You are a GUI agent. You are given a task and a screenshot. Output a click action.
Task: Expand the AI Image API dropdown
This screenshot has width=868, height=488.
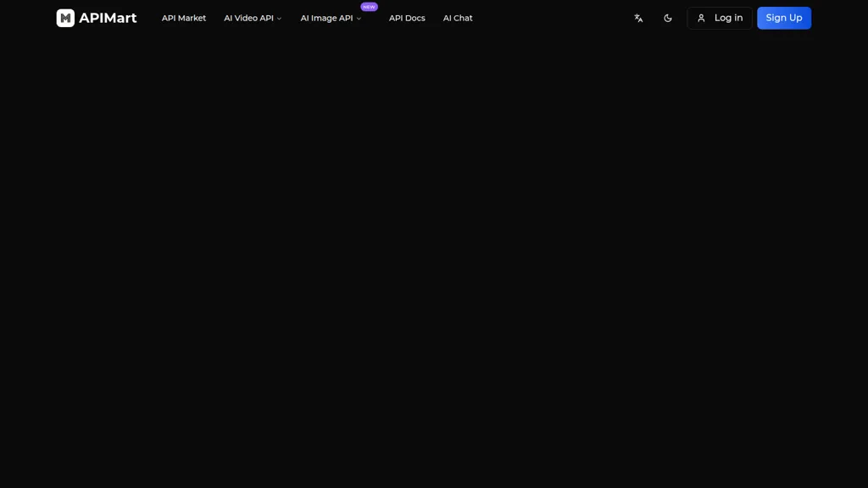click(x=331, y=19)
